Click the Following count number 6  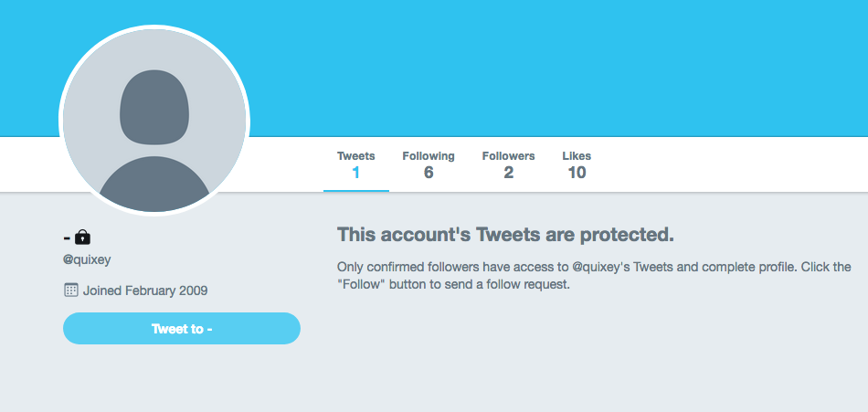[428, 173]
